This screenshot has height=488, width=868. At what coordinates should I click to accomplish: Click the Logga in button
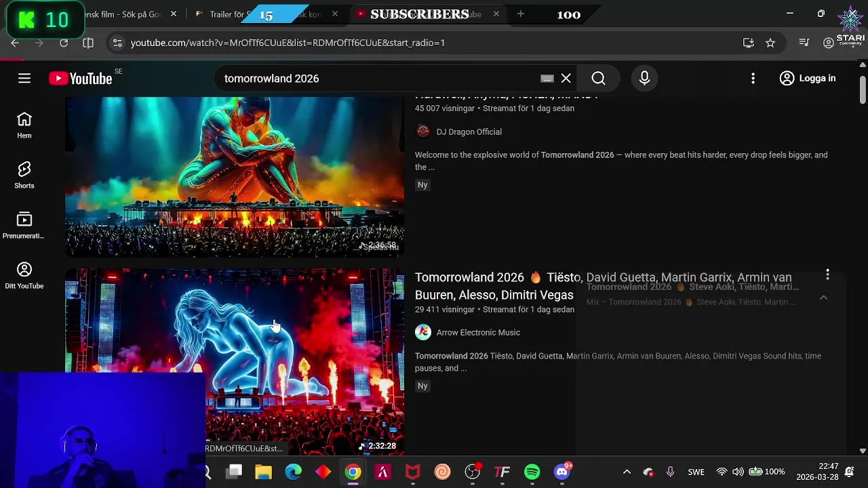[808, 79]
